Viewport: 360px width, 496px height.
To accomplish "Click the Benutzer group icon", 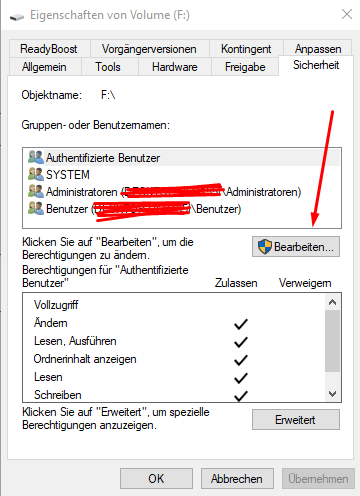I will pos(36,208).
